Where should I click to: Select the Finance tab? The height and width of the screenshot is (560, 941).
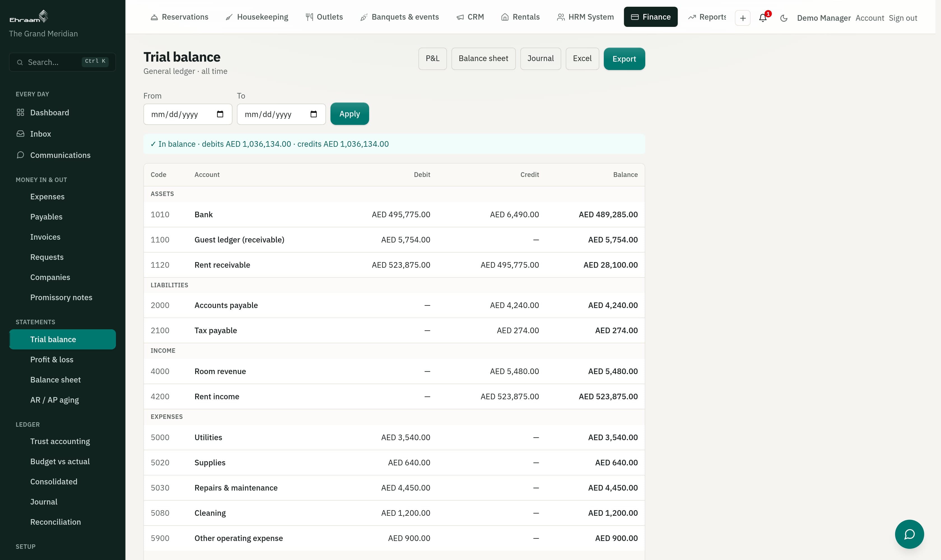coord(650,17)
